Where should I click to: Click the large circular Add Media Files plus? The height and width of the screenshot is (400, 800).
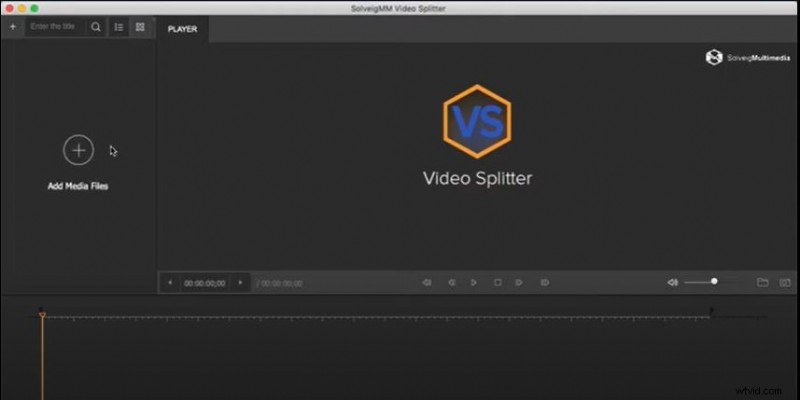coord(78,150)
